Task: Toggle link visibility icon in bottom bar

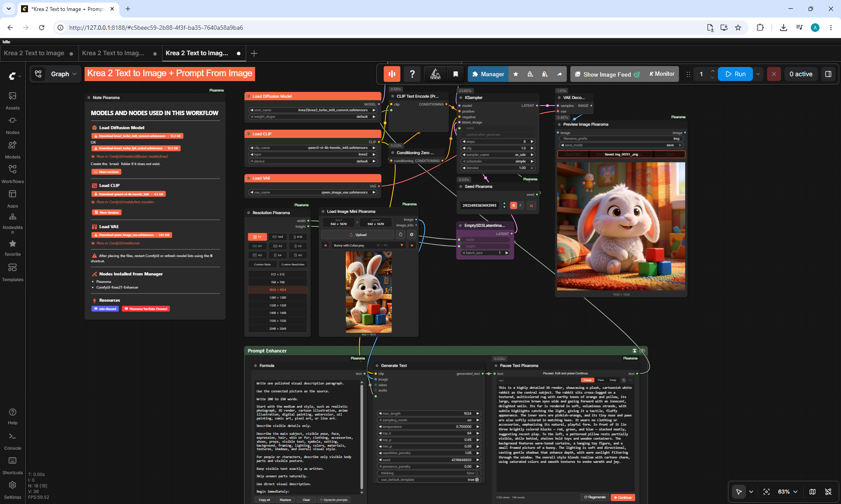Action: pyautogui.click(x=828, y=492)
